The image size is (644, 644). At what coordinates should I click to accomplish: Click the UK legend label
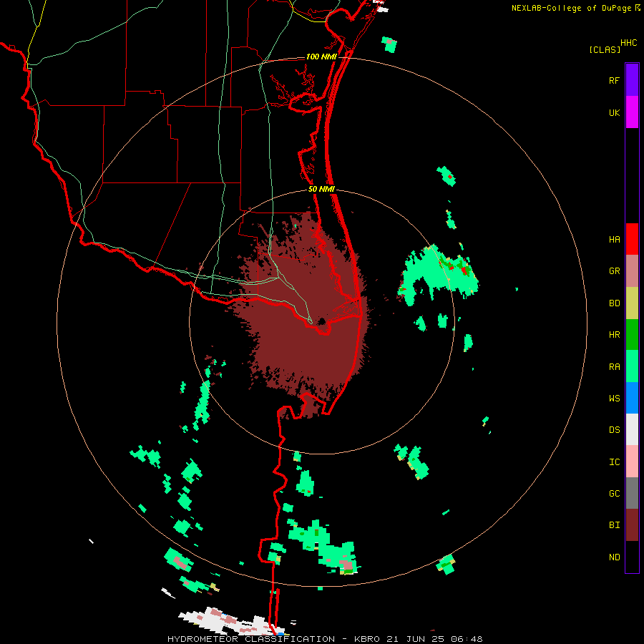[614, 112]
